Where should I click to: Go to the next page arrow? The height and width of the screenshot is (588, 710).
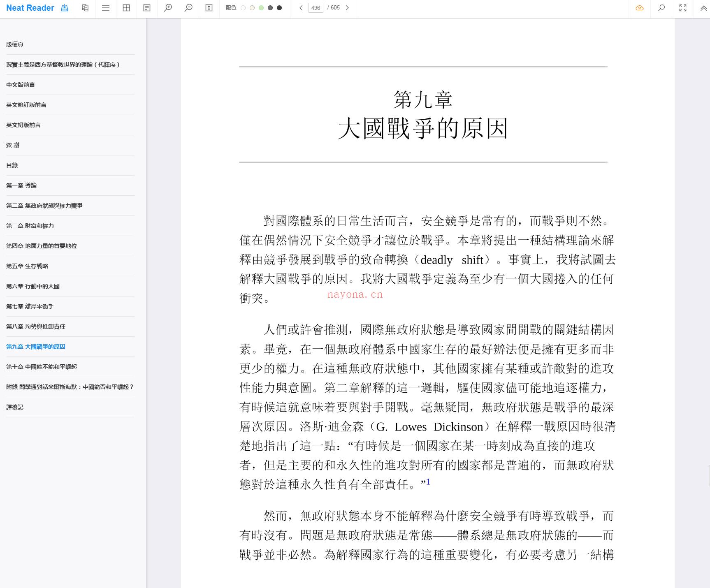click(347, 8)
